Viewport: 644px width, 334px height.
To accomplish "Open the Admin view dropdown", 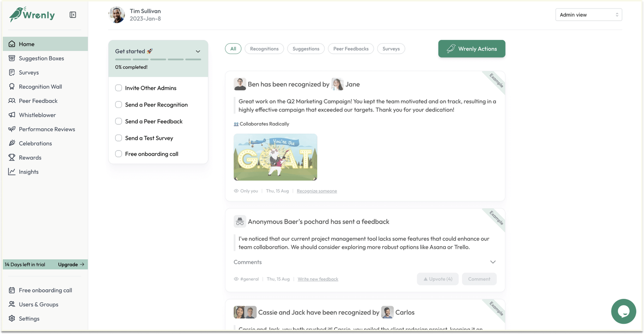I will tap(588, 15).
